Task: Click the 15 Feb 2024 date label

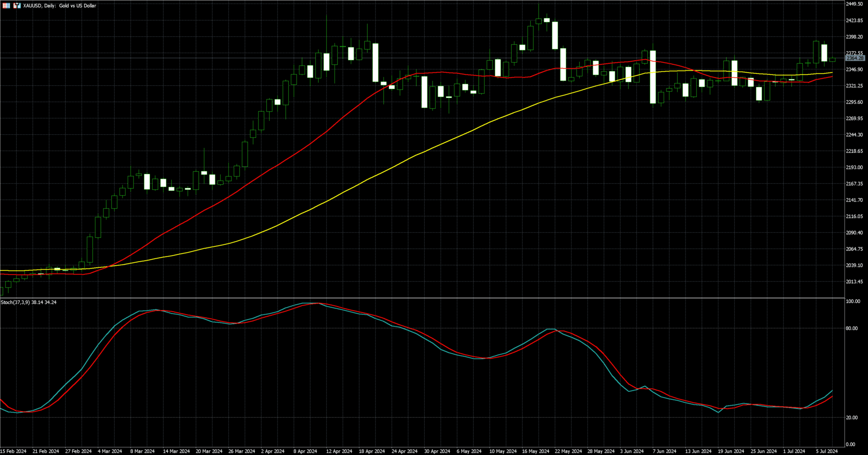Action: (x=13, y=451)
